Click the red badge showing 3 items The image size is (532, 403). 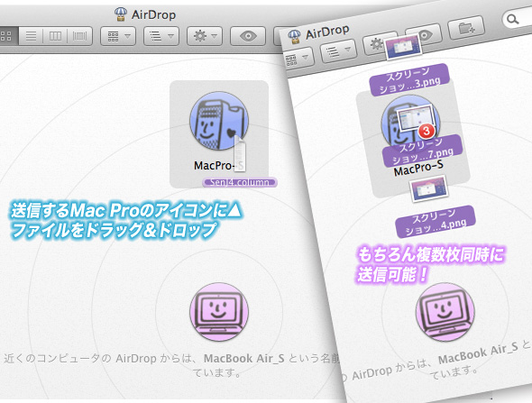pos(427,132)
